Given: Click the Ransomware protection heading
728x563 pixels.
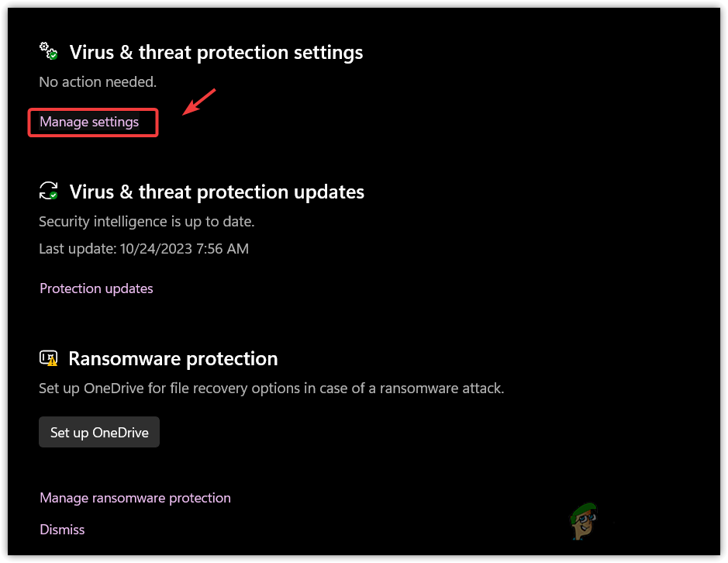Looking at the screenshot, I should point(173,359).
